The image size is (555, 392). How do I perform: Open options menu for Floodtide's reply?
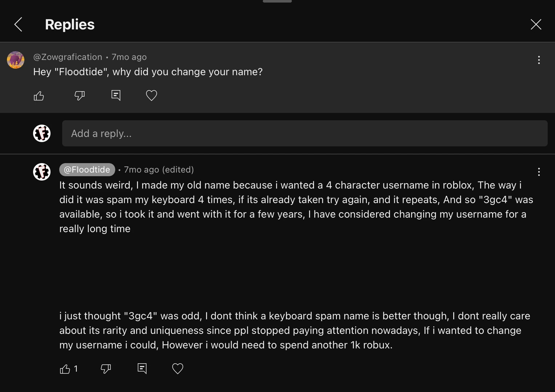click(x=539, y=172)
